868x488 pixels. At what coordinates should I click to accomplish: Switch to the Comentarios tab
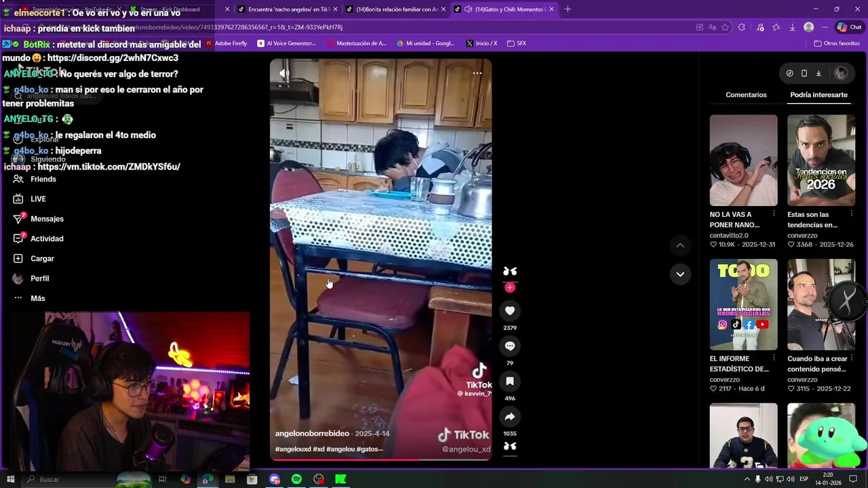pyautogui.click(x=746, y=95)
